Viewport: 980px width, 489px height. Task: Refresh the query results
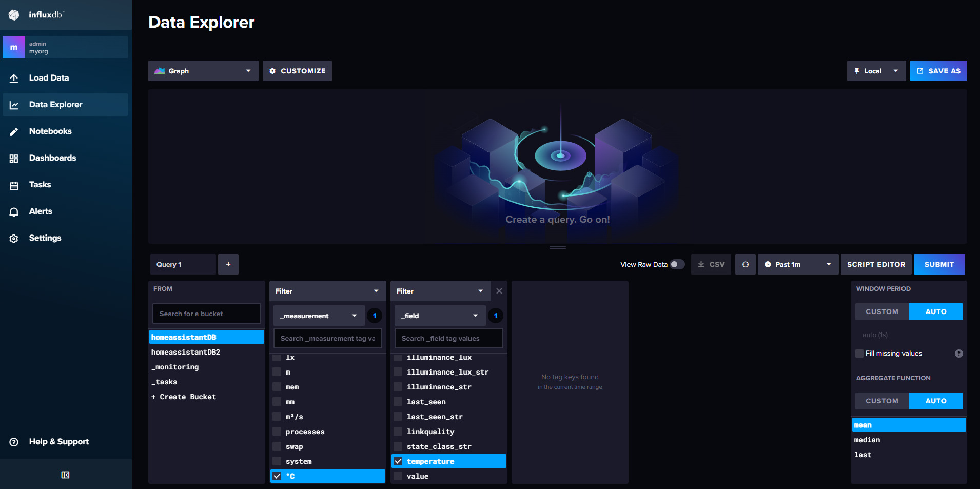tap(746, 264)
